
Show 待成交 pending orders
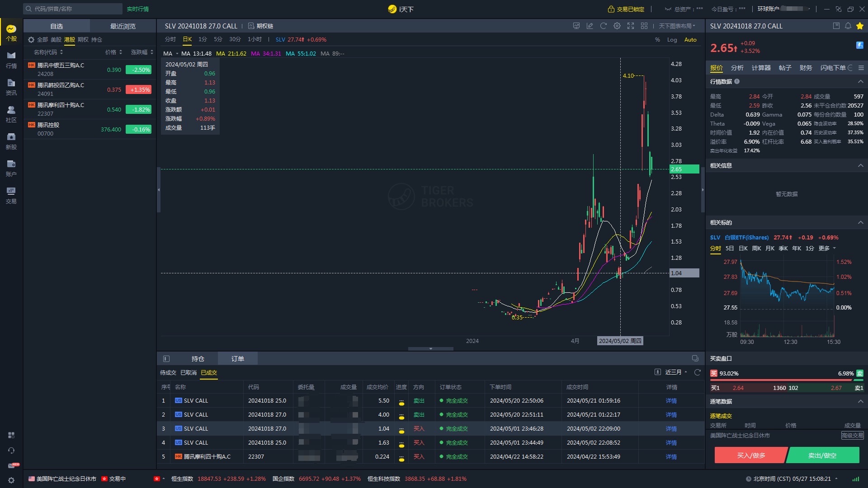pyautogui.click(x=168, y=373)
